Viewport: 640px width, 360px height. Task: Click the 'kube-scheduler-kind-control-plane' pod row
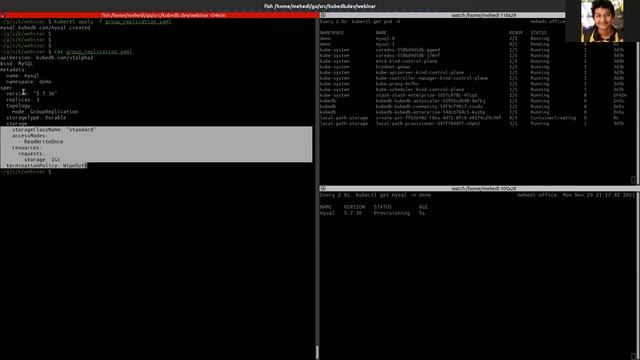(x=473, y=89)
